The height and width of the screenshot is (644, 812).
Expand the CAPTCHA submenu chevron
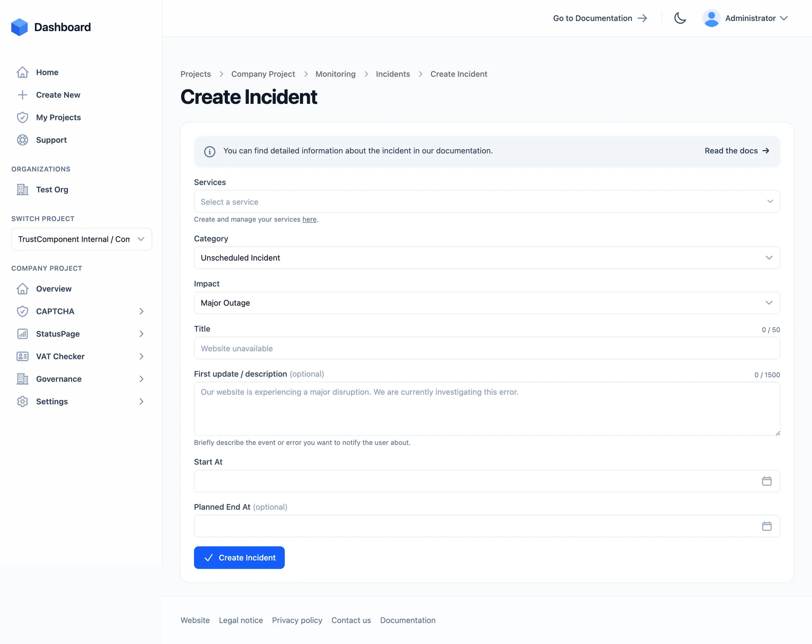pos(141,311)
